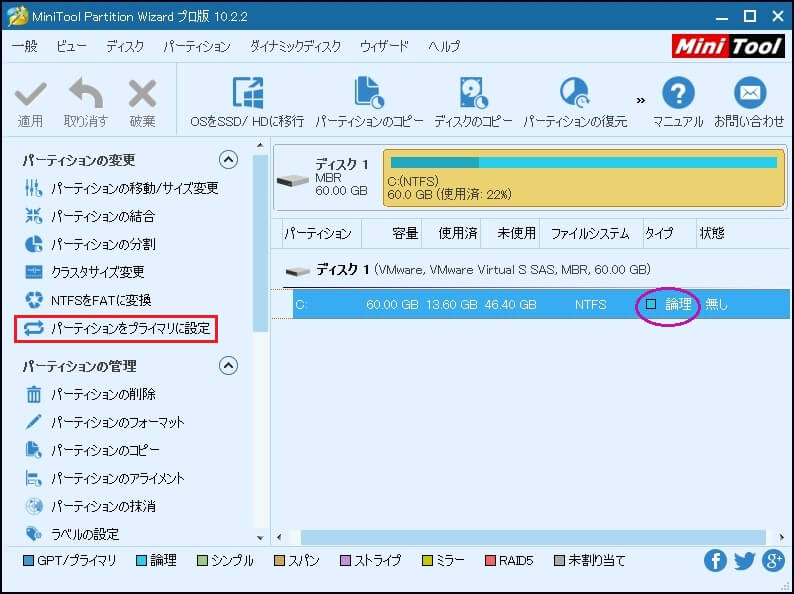This screenshot has width=794, height=594.
Task: Select ラベルの設定 label option
Action: 71,534
